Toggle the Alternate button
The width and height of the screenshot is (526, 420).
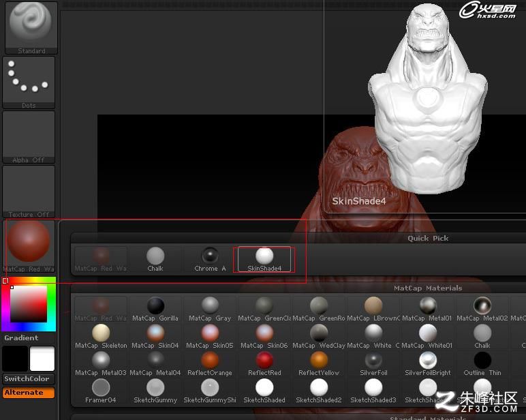[x=29, y=393]
